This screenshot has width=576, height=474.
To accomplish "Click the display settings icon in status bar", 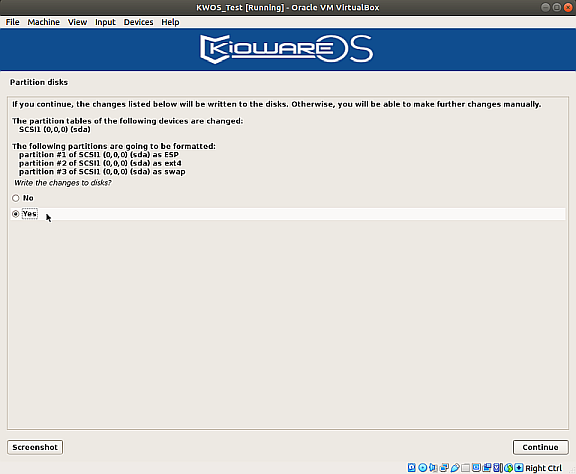I will tap(476, 467).
